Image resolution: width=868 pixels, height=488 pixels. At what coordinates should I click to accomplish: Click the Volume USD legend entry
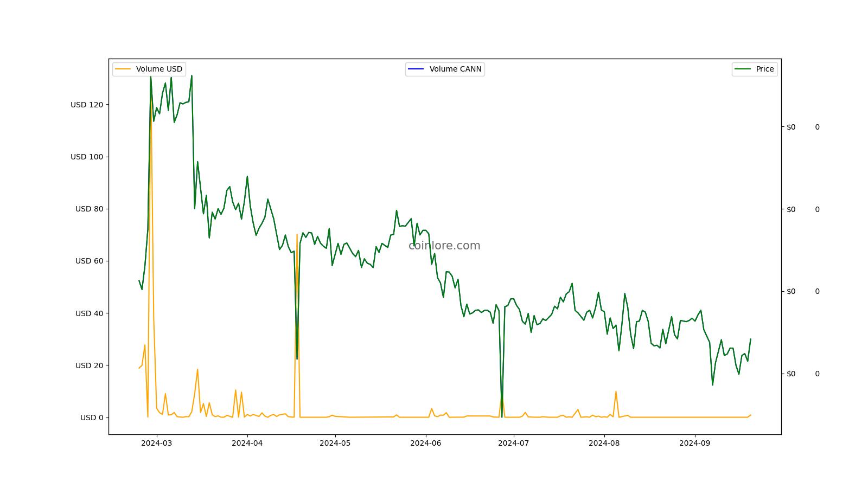pyautogui.click(x=149, y=69)
